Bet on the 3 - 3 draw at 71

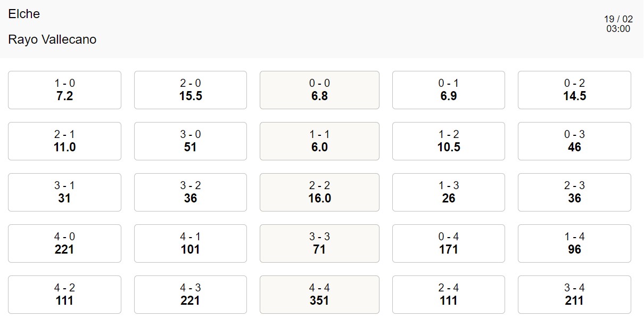[319, 243]
